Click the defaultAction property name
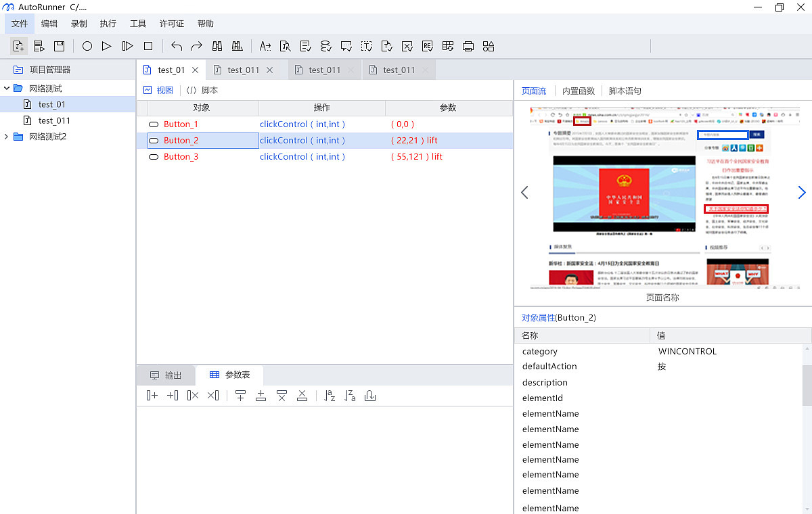The width and height of the screenshot is (812, 514). (x=549, y=367)
